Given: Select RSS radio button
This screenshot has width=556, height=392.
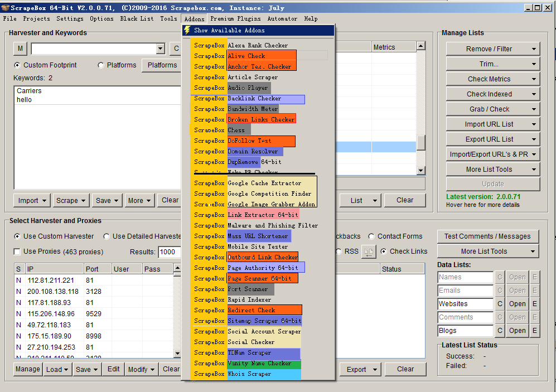Looking at the screenshot, I should pos(339,251).
